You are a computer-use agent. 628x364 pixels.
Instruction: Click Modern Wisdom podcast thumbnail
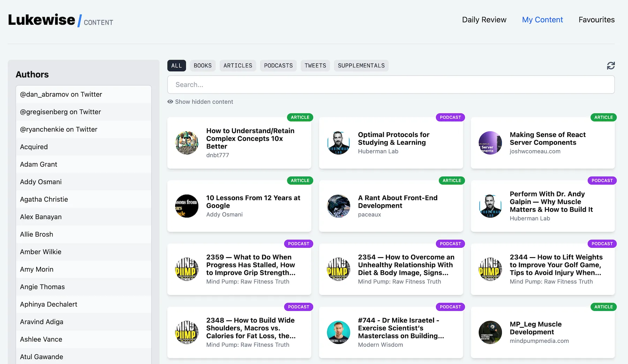pyautogui.click(x=338, y=332)
